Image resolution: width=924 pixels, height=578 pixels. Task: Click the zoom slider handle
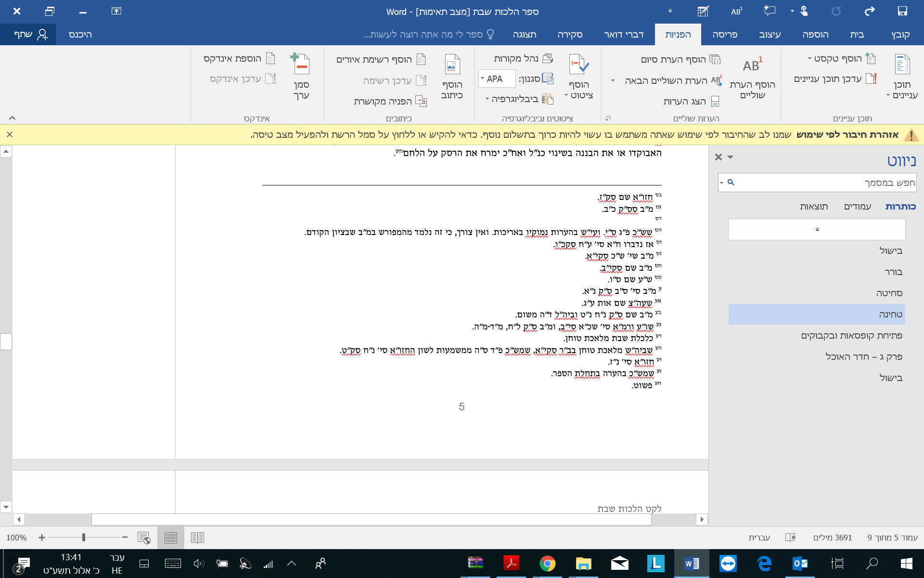click(x=84, y=537)
